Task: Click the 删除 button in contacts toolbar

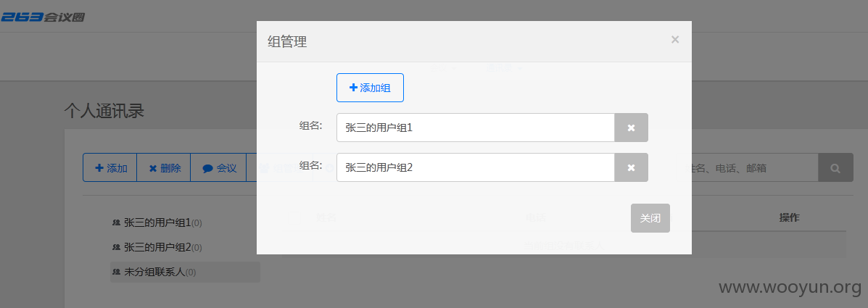Action: click(164, 167)
